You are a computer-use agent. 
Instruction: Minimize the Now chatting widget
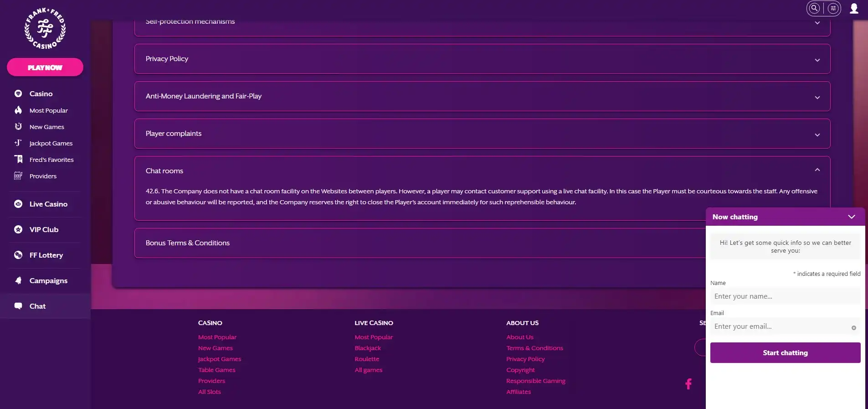pyautogui.click(x=851, y=217)
